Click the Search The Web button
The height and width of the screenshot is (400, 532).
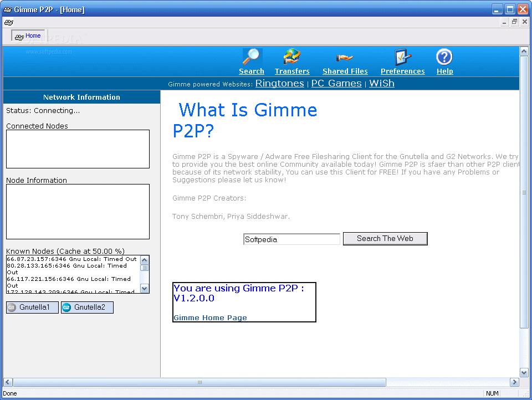point(385,239)
